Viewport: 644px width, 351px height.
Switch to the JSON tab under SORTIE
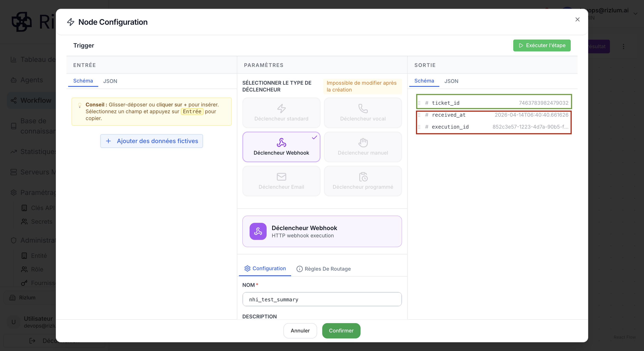point(451,81)
